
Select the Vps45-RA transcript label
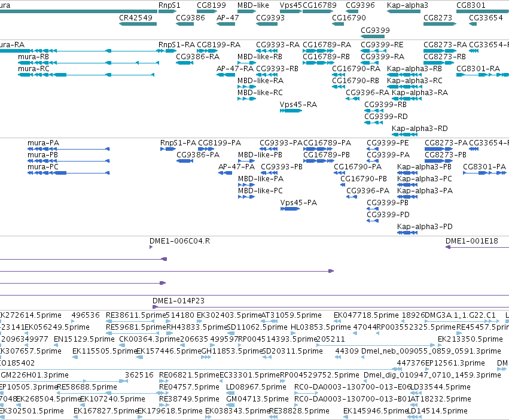(x=298, y=105)
